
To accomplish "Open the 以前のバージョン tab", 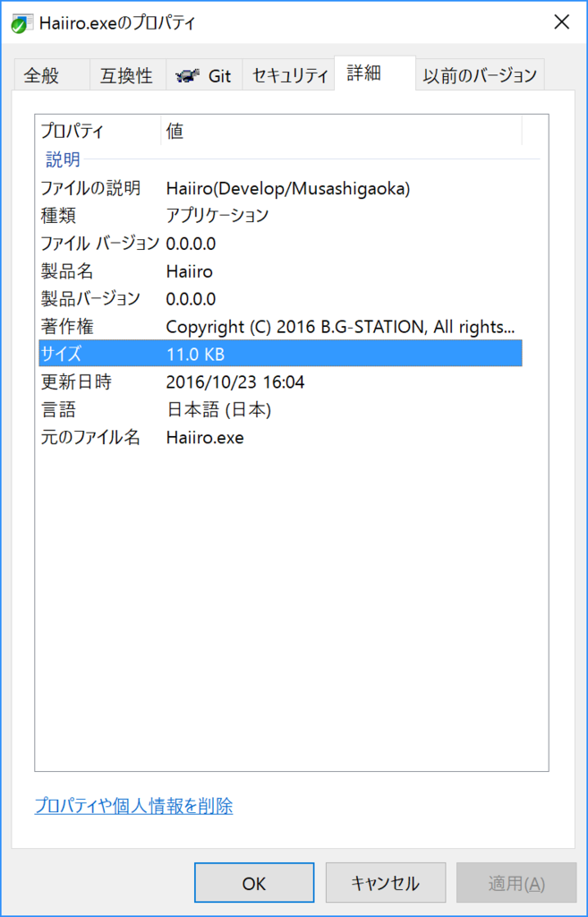I will pyautogui.click(x=480, y=75).
